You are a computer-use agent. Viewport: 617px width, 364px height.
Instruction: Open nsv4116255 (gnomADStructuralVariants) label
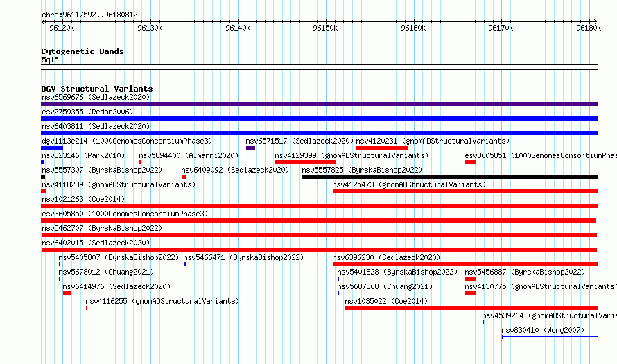162,301
